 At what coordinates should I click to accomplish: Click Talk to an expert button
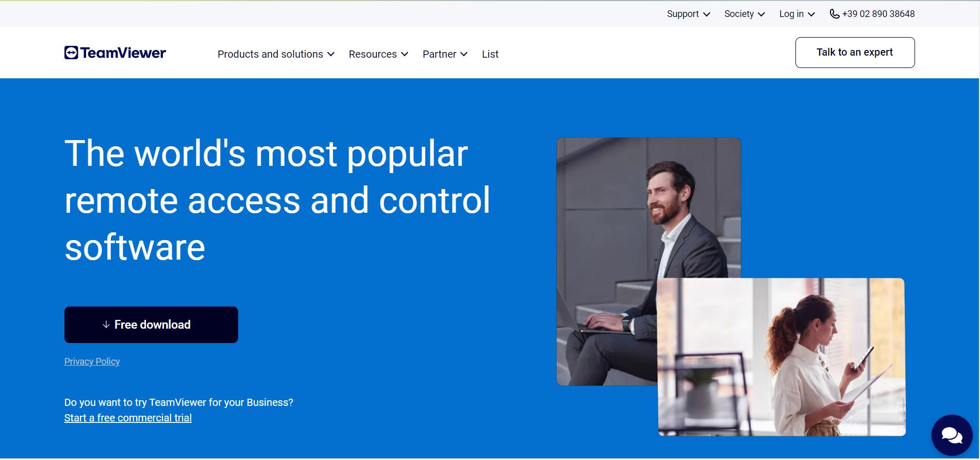[855, 53]
